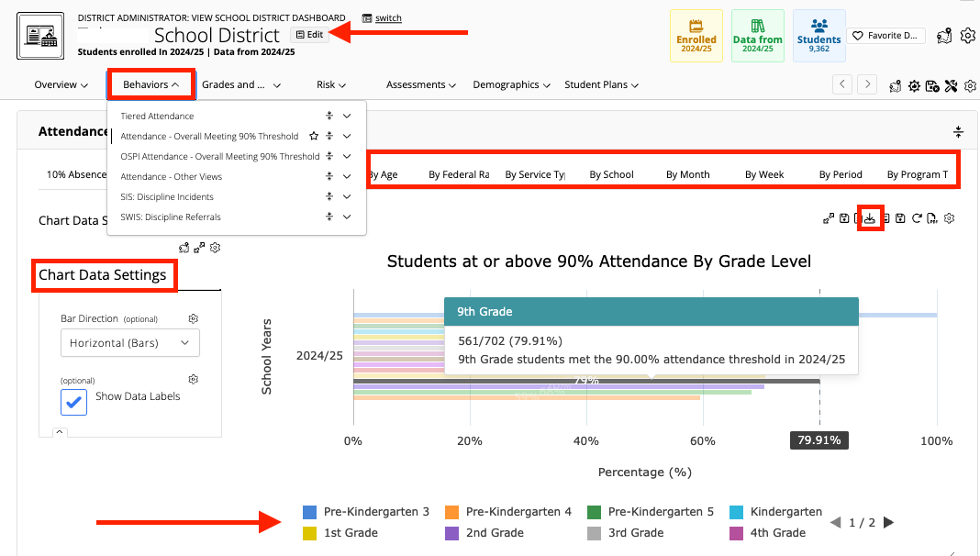
Task: Select the wrench tools icon in the toolbar
Action: coord(950,85)
